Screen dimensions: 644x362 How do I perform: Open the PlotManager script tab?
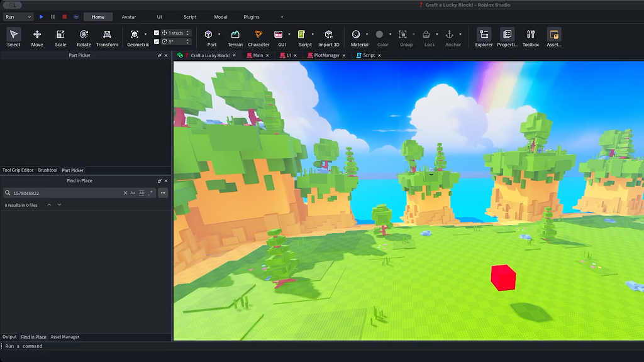[326, 55]
